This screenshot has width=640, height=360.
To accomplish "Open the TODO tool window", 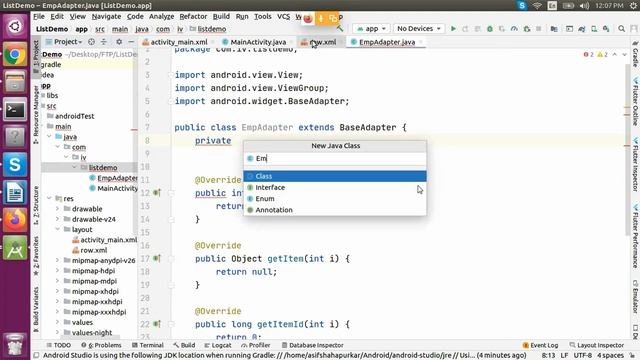I will click(x=59, y=345).
